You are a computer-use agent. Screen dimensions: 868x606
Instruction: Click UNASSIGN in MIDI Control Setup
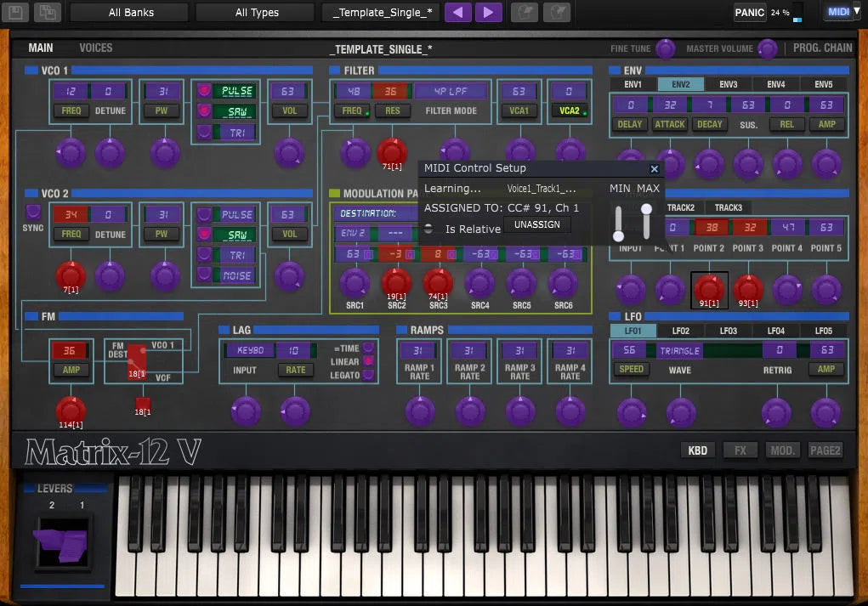536,224
